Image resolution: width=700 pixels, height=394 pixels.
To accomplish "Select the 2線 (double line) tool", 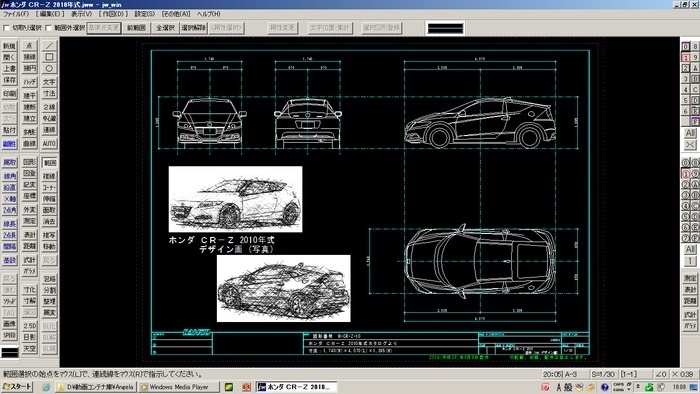I will click(49, 107).
